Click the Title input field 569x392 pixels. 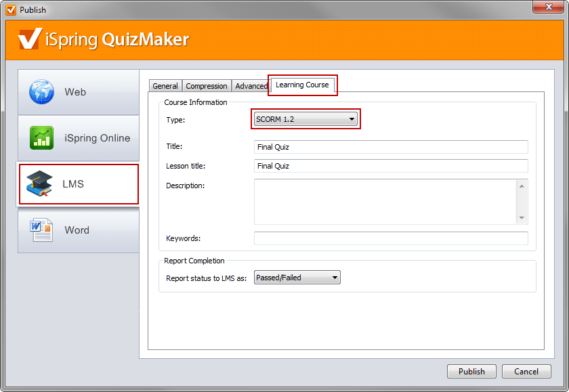click(391, 147)
